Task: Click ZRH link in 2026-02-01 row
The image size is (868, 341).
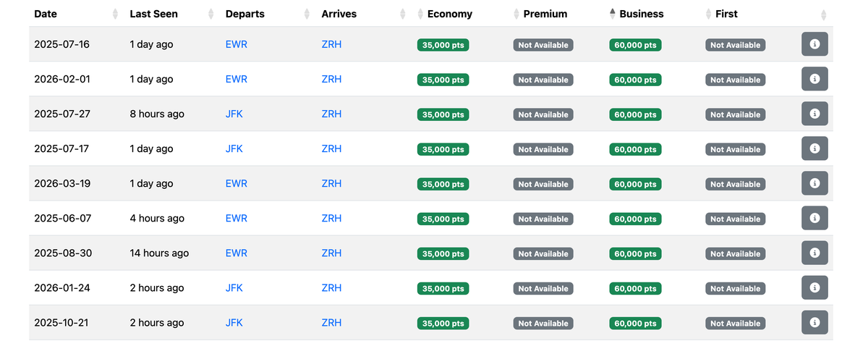Action: (x=331, y=79)
